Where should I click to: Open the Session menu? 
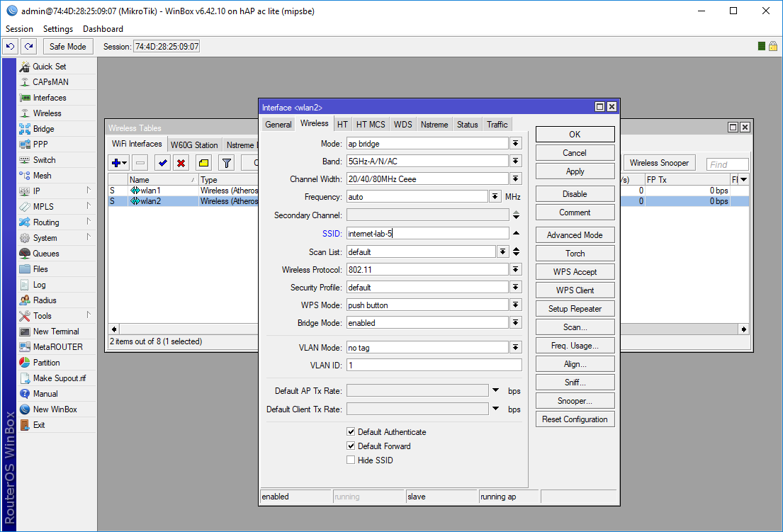(19, 29)
